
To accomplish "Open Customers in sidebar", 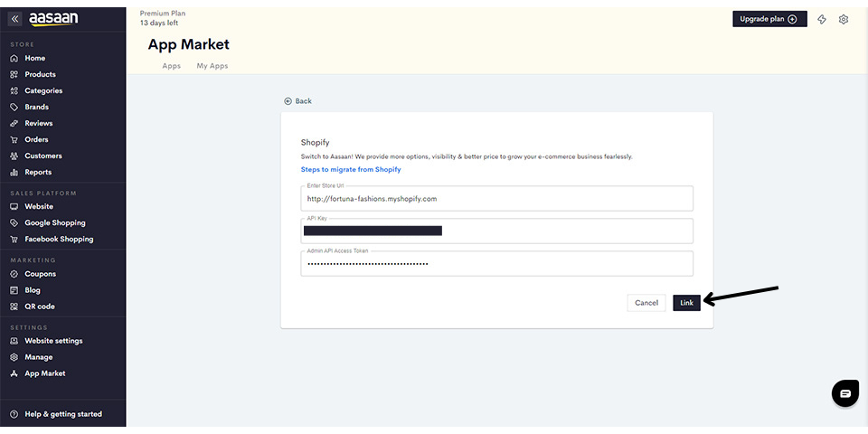I will click(43, 156).
